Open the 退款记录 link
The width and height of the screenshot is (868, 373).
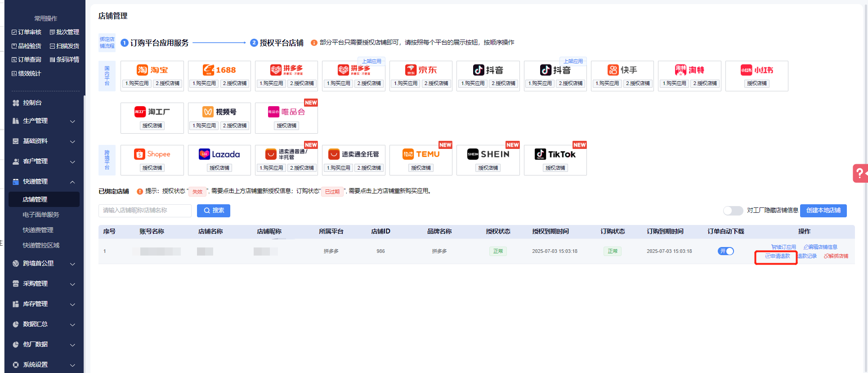pos(807,256)
